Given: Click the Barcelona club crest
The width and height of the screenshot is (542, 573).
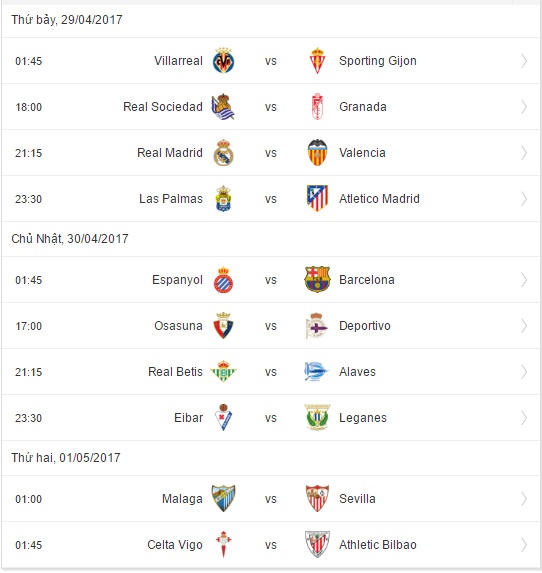Looking at the screenshot, I should tap(317, 280).
